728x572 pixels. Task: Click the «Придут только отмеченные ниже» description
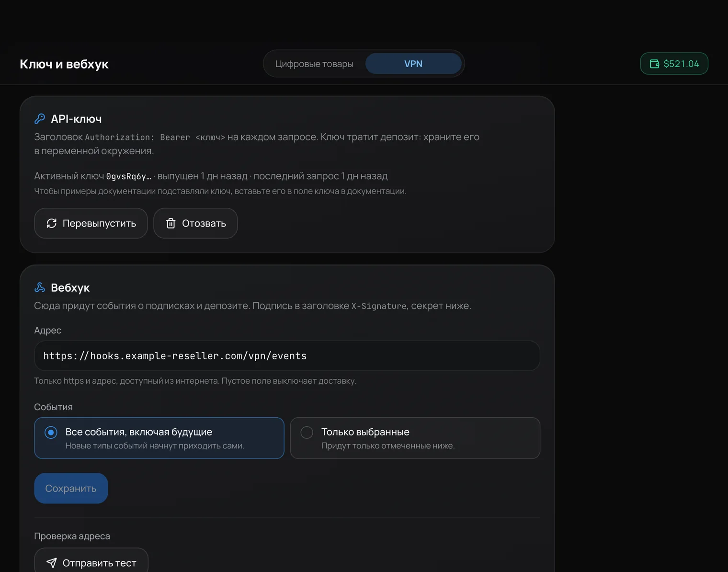coord(388,446)
